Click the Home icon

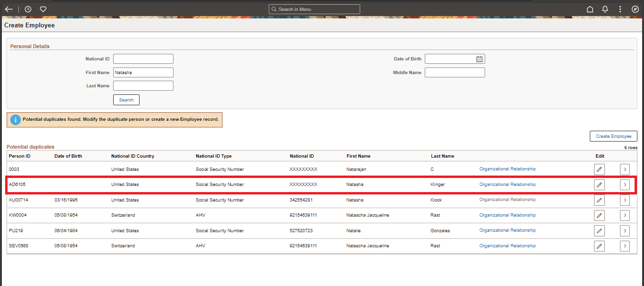(590, 9)
